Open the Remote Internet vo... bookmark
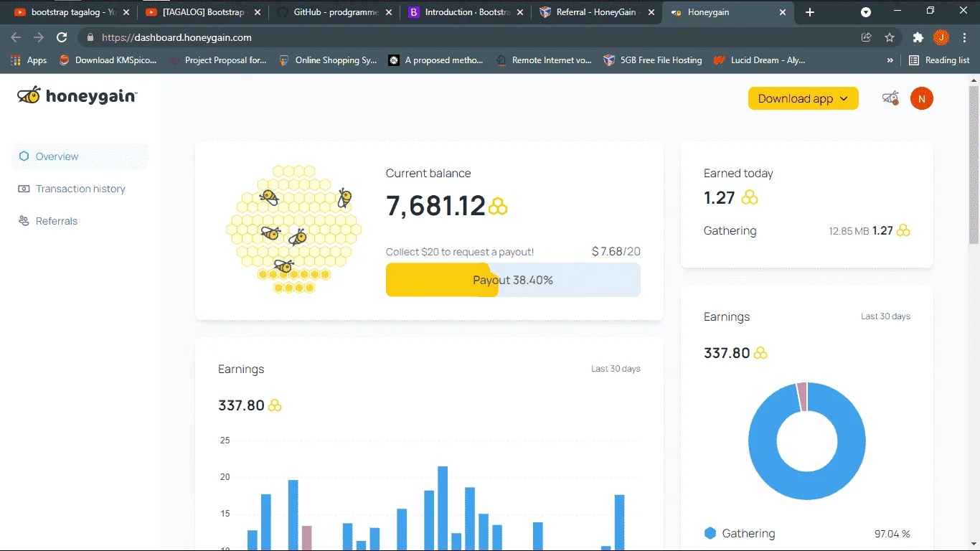The height and width of the screenshot is (551, 980). 544,60
